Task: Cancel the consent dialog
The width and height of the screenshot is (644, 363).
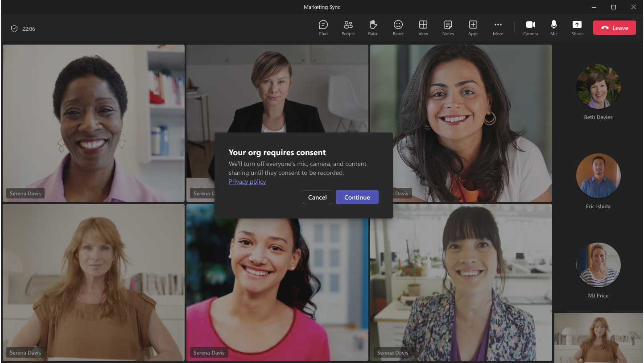Action: click(317, 197)
